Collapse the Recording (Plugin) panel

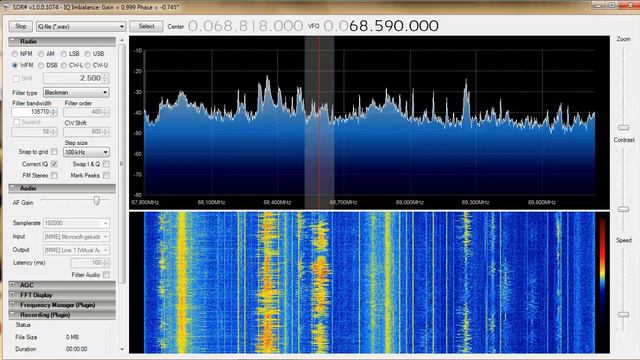[x=12, y=315]
